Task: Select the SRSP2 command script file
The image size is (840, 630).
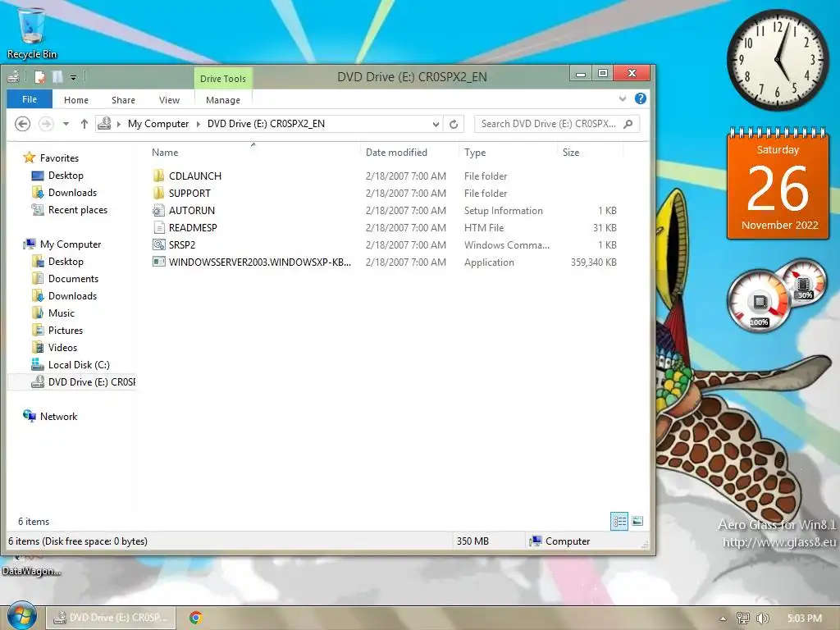Action: (182, 244)
